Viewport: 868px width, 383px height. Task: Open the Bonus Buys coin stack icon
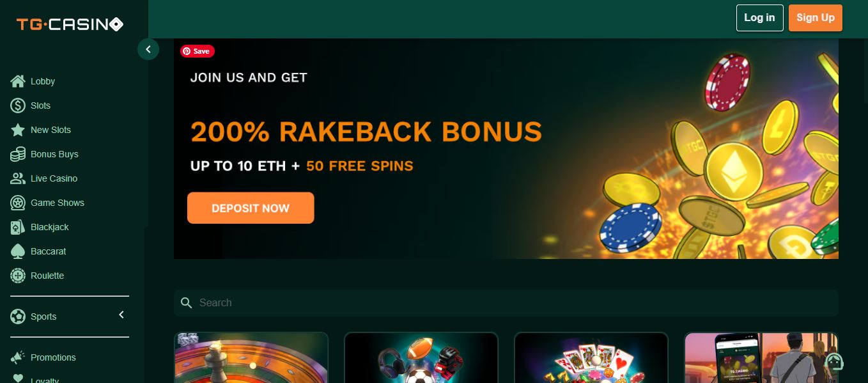18,154
